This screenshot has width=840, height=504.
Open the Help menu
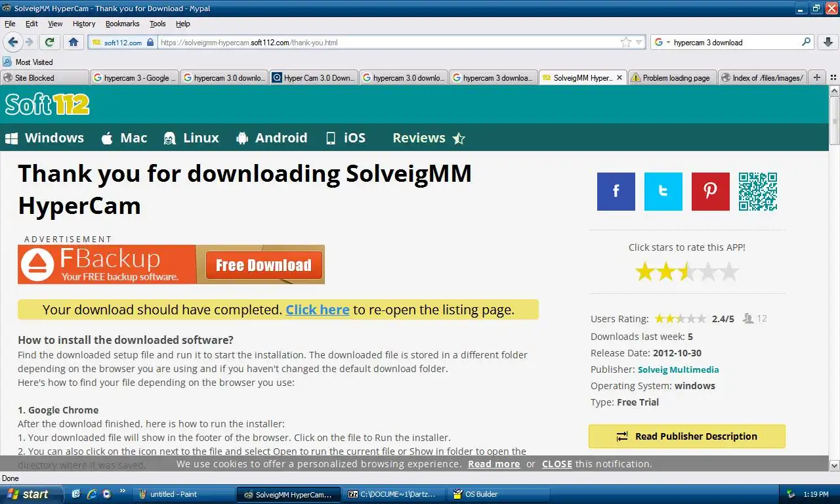pyautogui.click(x=183, y=24)
